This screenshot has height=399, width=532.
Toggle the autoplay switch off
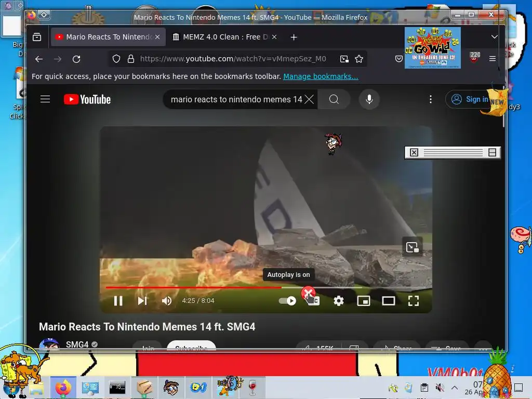coord(287,301)
